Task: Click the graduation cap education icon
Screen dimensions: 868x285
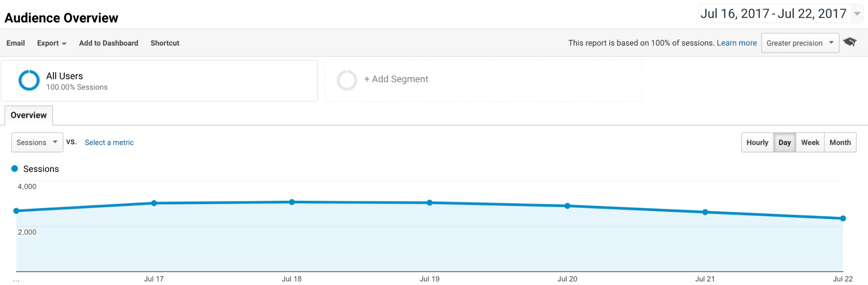Action: 850,42
